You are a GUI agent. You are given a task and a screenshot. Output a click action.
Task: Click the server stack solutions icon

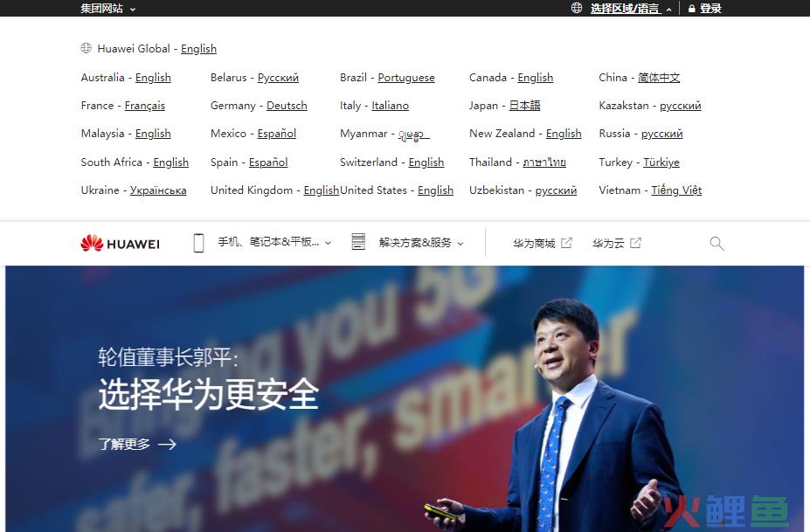click(358, 242)
